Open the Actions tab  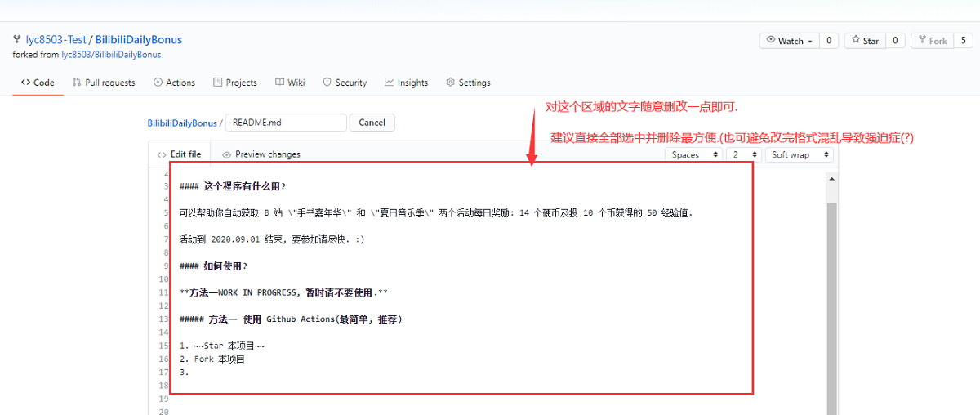[x=174, y=83]
